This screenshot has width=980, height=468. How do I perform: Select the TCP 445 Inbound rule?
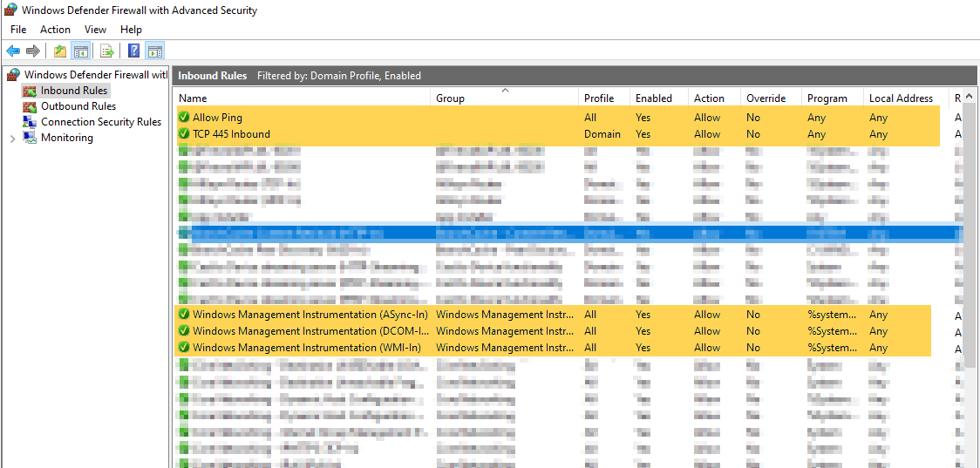(x=231, y=134)
